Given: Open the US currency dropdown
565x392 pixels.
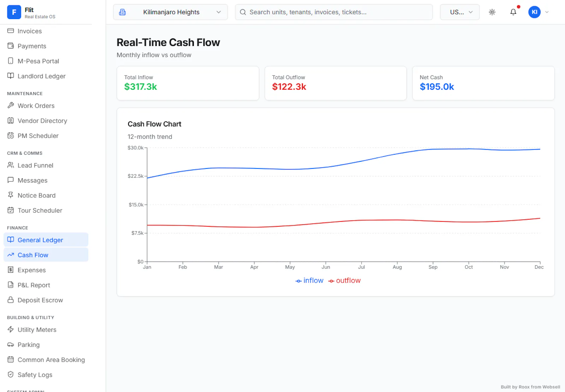Looking at the screenshot, I should click(459, 12).
